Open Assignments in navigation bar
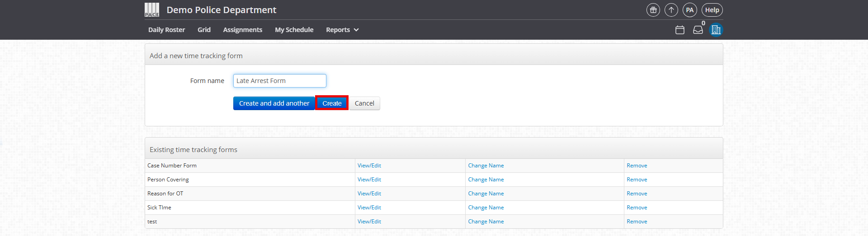The height and width of the screenshot is (236, 868). 243,30
